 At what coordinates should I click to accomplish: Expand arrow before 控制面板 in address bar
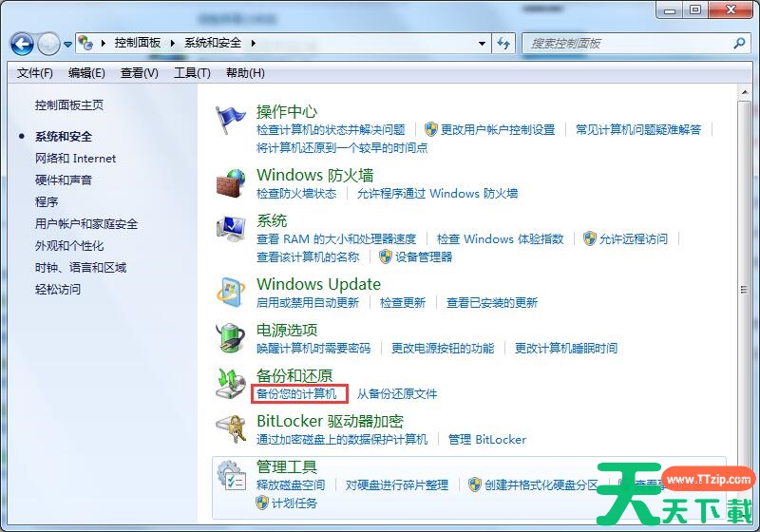tap(104, 43)
